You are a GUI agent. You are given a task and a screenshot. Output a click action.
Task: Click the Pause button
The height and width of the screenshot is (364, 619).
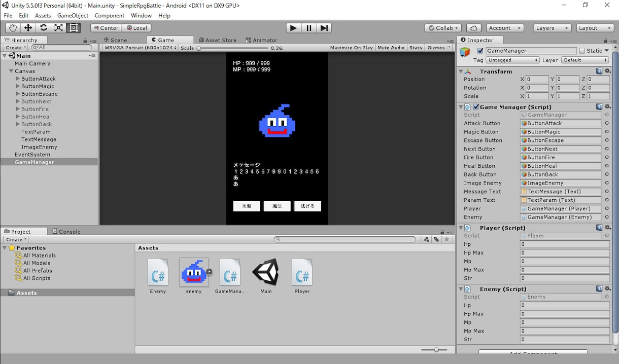tap(308, 28)
